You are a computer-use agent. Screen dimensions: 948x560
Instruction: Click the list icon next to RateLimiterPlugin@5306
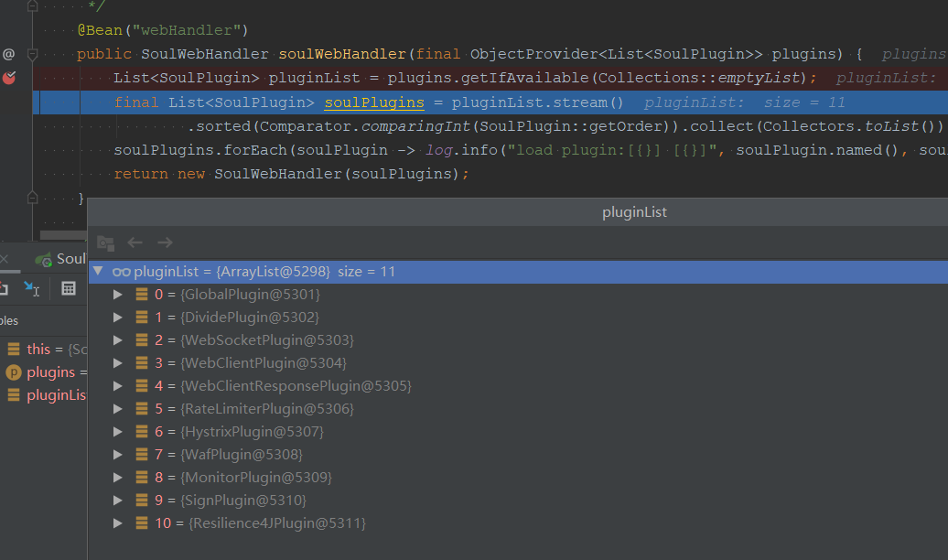pos(142,409)
